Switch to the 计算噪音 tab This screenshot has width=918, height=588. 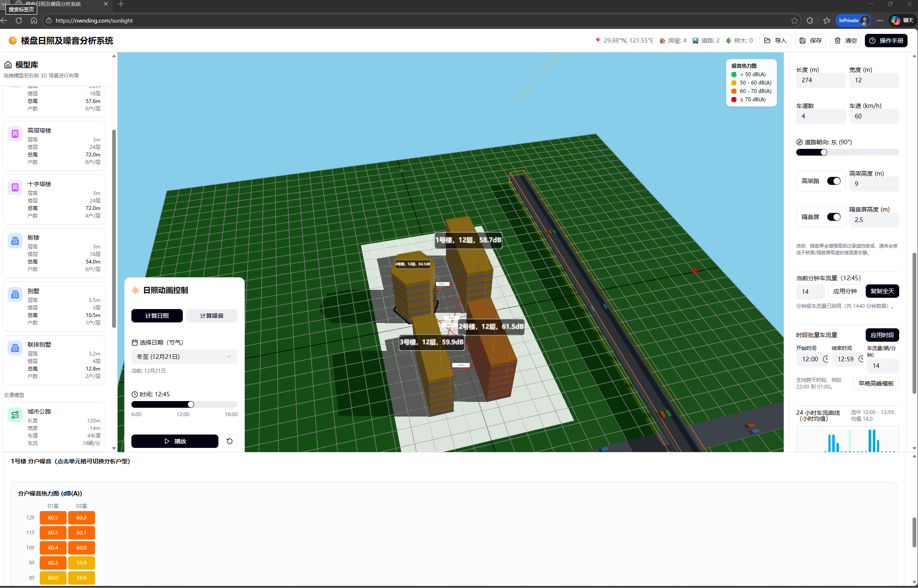[212, 316]
